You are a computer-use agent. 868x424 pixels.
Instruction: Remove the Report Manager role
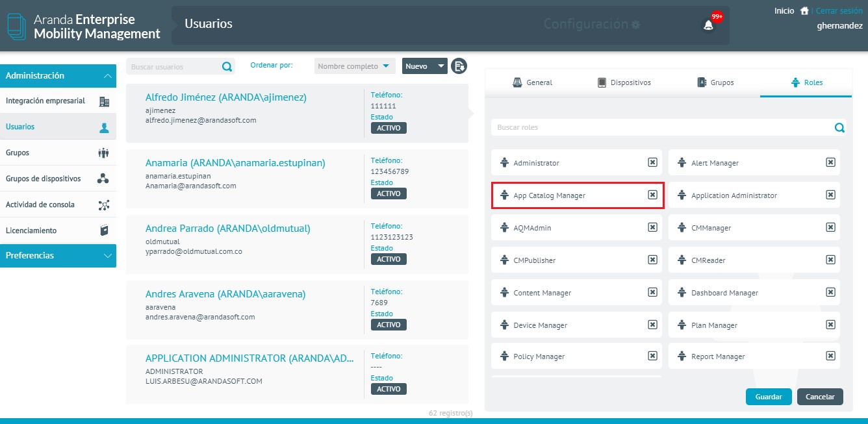click(830, 356)
